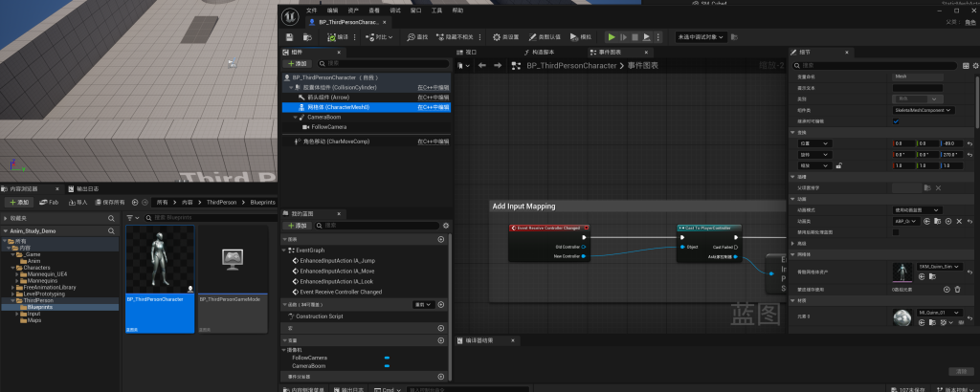The height and width of the screenshot is (392, 980).
Task: Go forward with the graph navigation right arrow
Action: (499, 65)
